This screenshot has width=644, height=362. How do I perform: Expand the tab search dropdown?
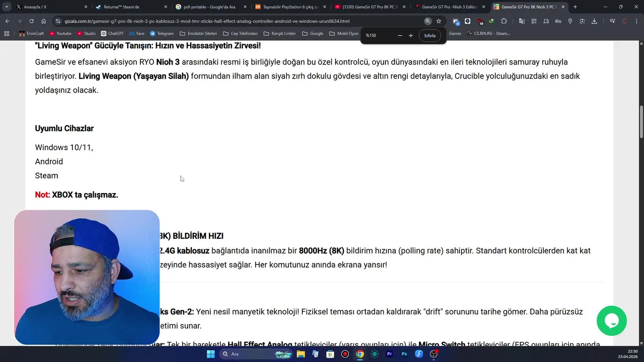click(7, 7)
